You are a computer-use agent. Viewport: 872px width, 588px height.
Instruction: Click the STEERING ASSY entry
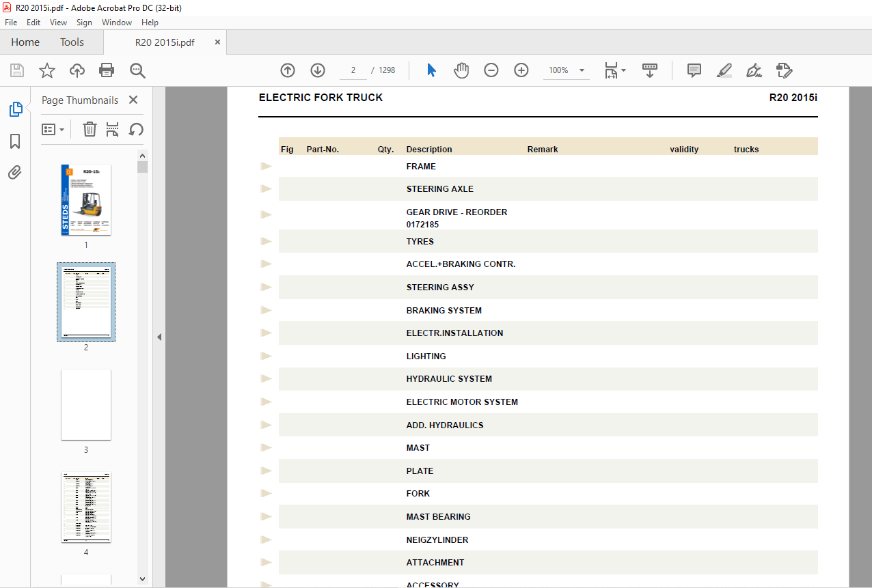[x=440, y=287]
